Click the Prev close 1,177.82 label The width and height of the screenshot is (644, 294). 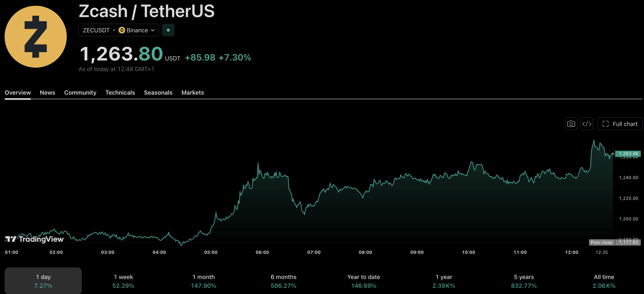[x=615, y=242]
